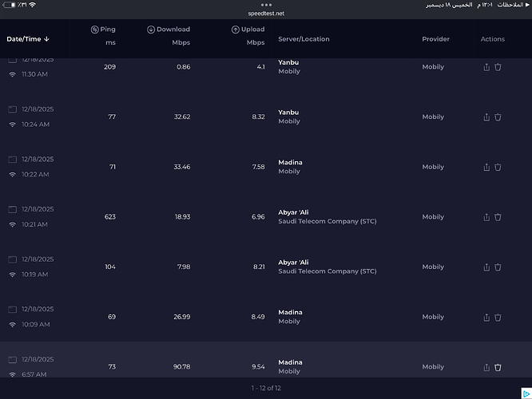The width and height of the screenshot is (532, 399).
Task: Delete the 10:09 AM Madina result
Action: coord(498,318)
